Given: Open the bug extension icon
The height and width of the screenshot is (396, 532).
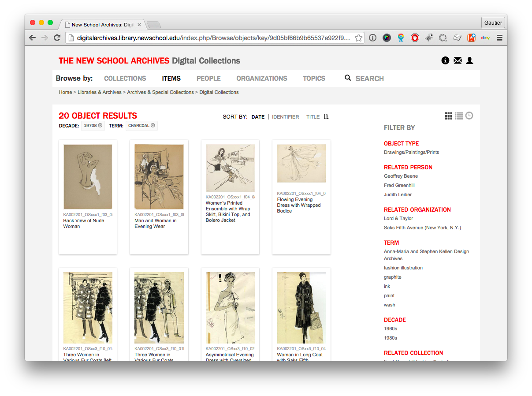Looking at the screenshot, I should point(429,38).
